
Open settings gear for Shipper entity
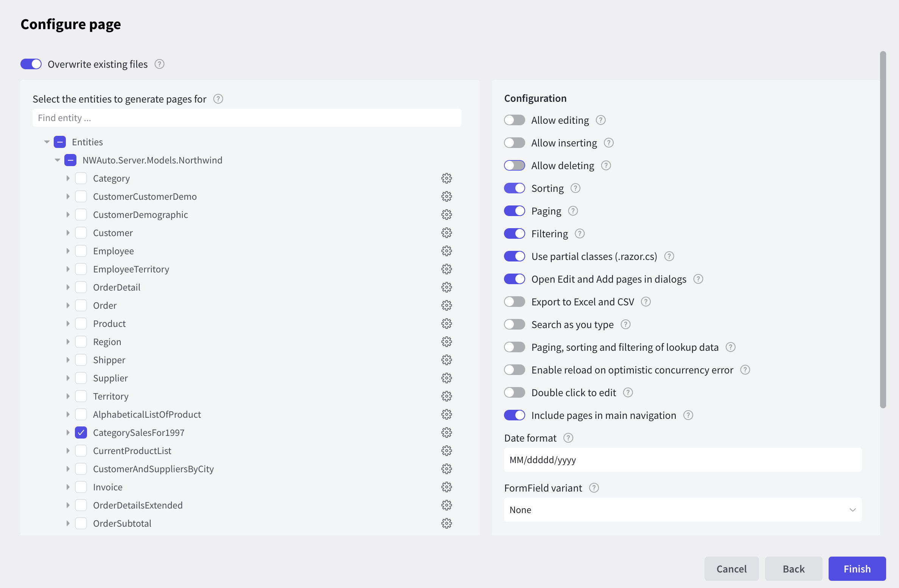[x=446, y=360]
